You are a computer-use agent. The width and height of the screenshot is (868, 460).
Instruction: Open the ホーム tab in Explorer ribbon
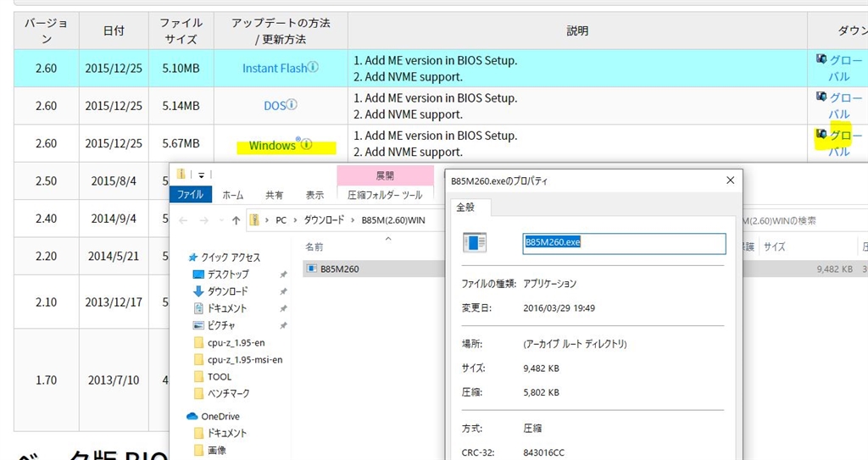point(232,195)
